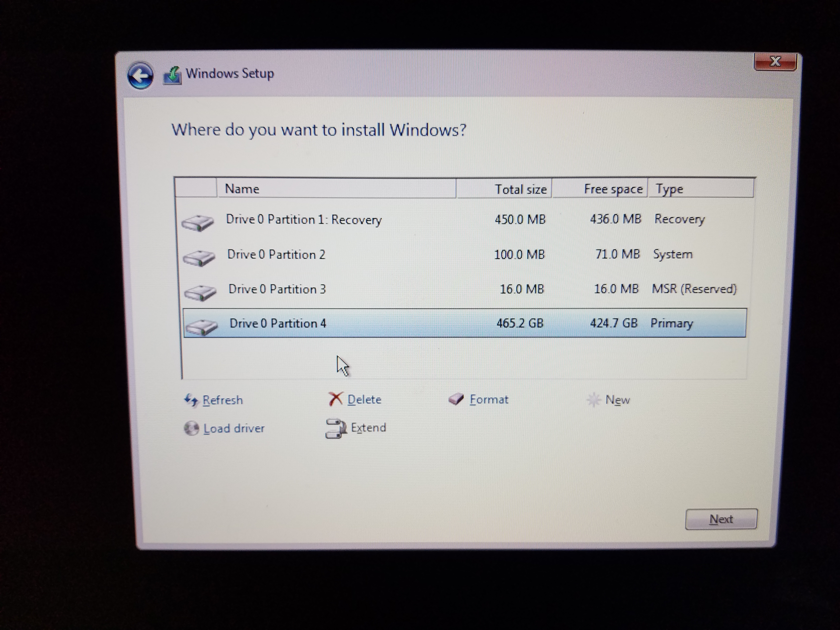Click the red X Delete icon

[336, 399]
